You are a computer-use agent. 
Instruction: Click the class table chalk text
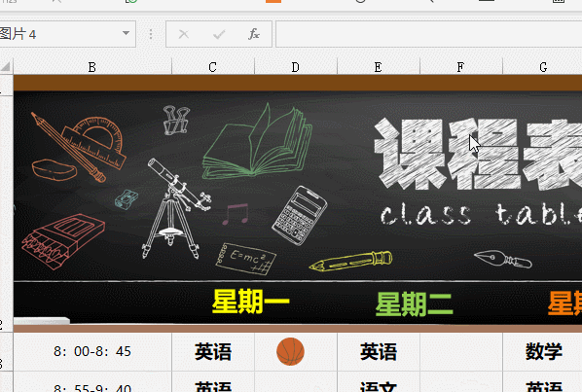coord(481,214)
